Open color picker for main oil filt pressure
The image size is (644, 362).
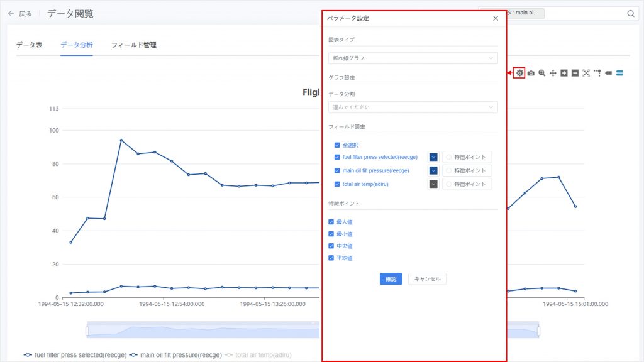point(433,170)
